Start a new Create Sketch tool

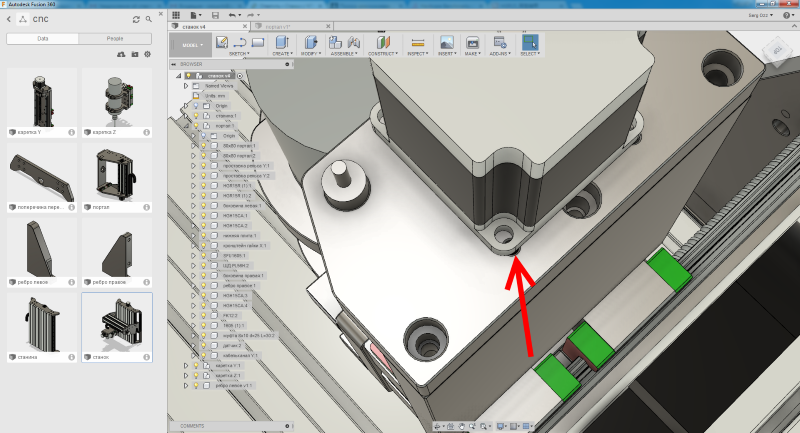(x=221, y=42)
